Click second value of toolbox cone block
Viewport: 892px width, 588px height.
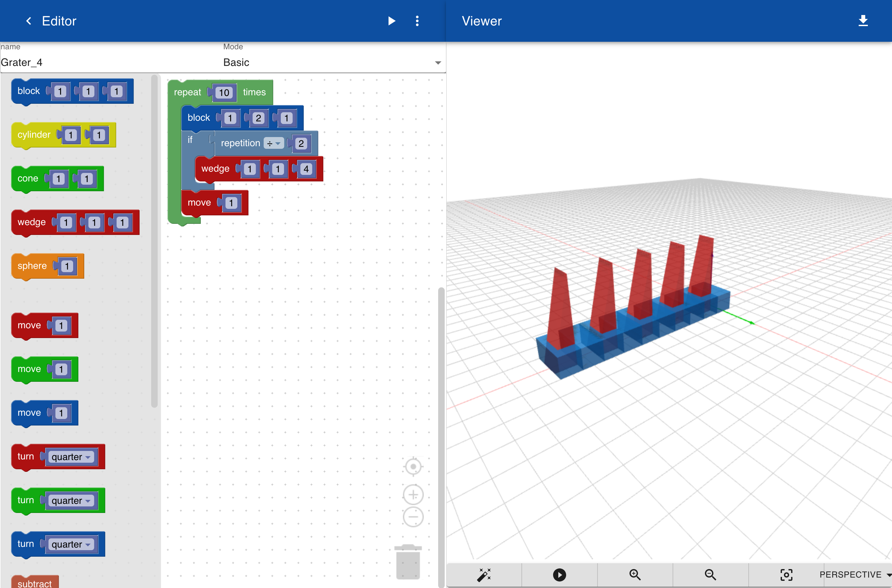pos(87,179)
